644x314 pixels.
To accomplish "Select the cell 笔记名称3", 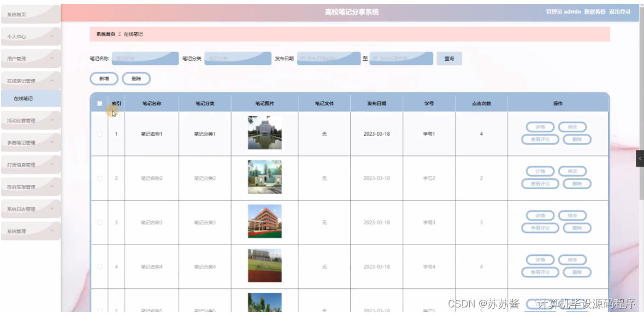I will coord(152,222).
